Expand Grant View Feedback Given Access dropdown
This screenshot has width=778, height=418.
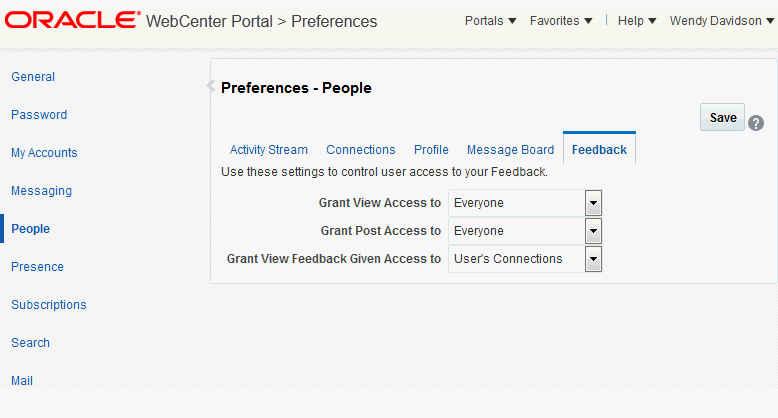coord(593,259)
